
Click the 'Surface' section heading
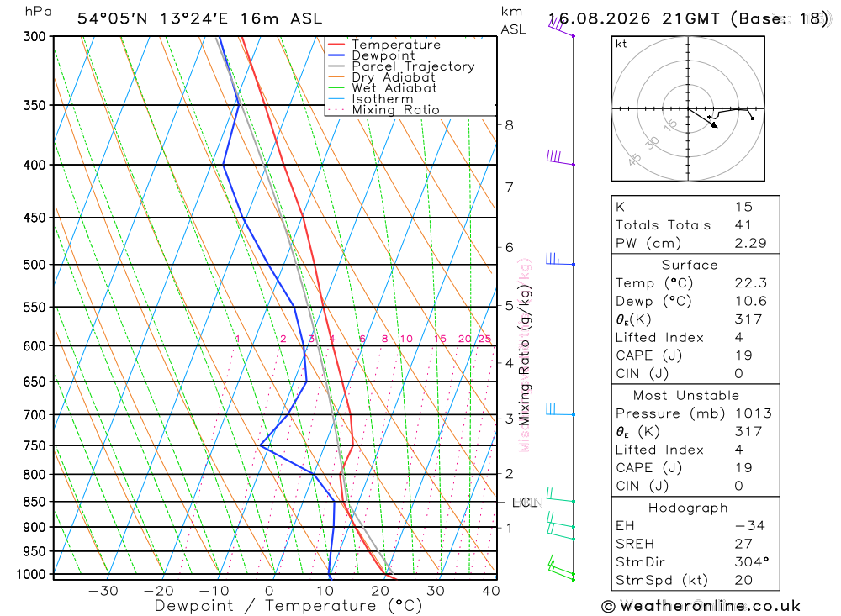pyautogui.click(x=690, y=265)
